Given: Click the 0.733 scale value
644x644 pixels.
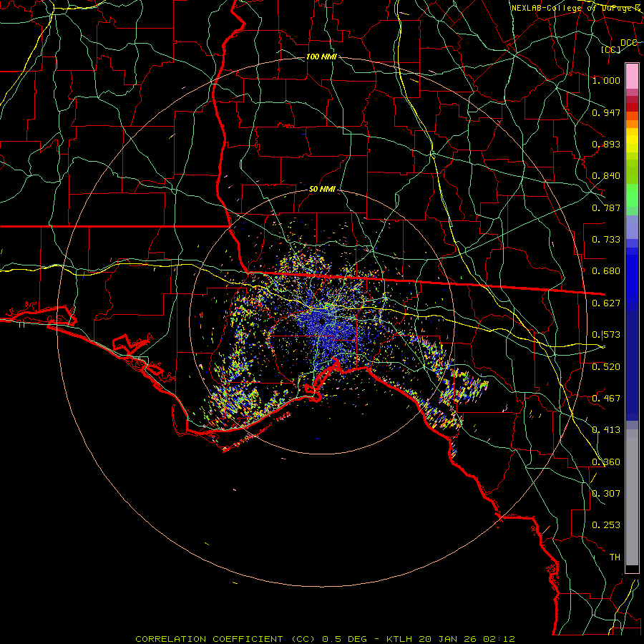Looking at the screenshot, I should pyautogui.click(x=606, y=240).
